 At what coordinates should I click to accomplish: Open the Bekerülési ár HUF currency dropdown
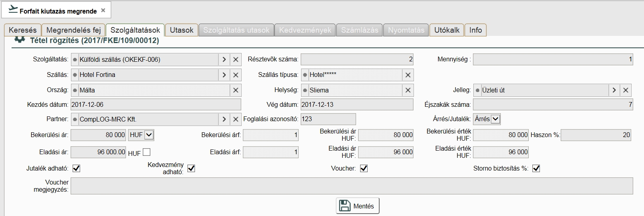(149, 135)
